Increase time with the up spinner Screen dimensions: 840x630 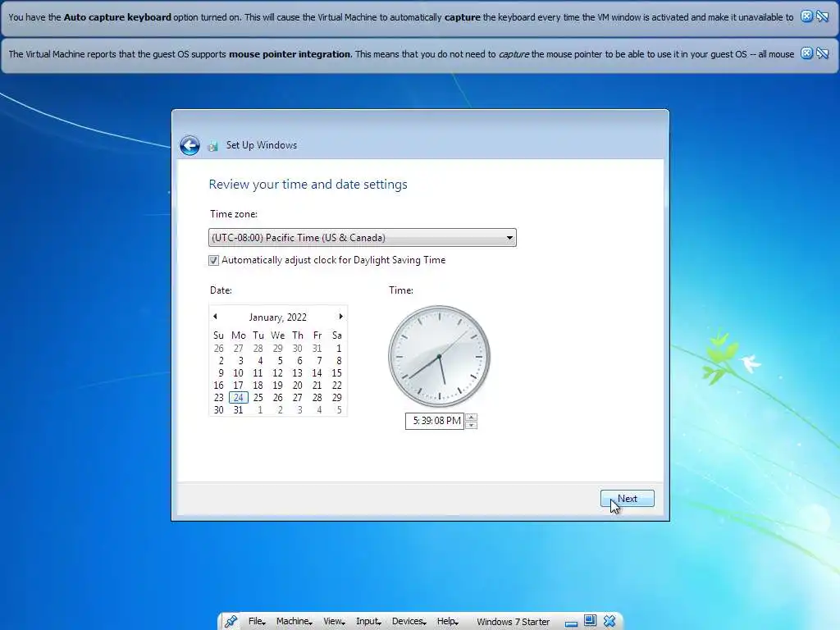tap(472, 418)
